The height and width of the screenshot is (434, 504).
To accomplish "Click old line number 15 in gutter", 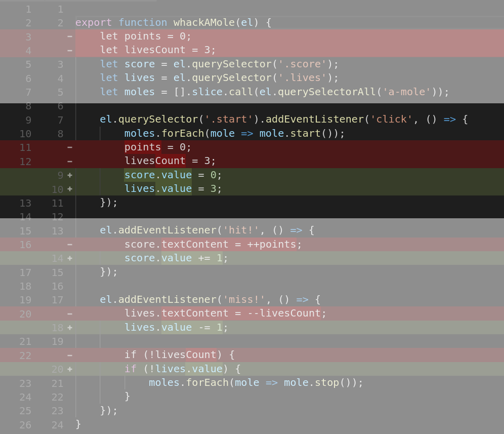I will 25,231.
